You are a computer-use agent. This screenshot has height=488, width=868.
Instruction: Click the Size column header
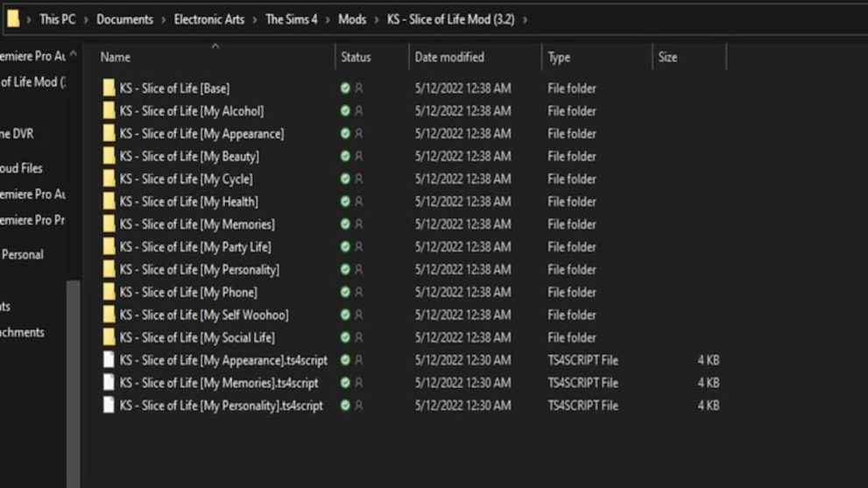tap(667, 58)
